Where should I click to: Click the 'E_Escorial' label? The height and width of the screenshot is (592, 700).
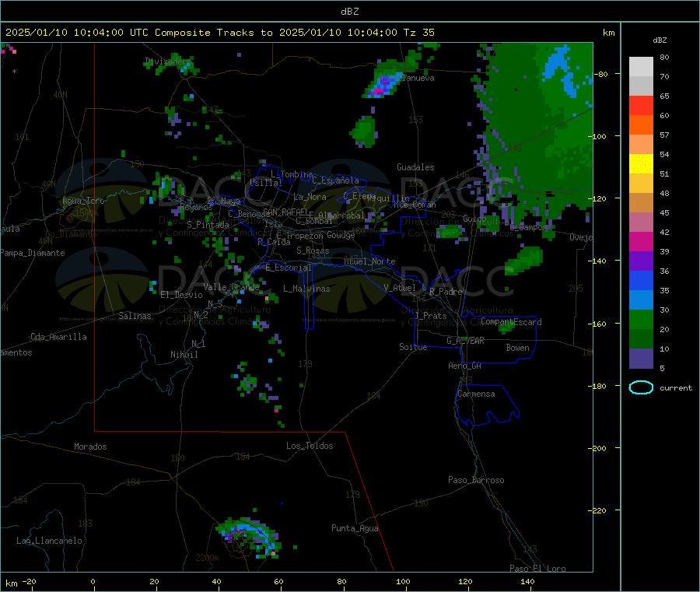[288, 268]
